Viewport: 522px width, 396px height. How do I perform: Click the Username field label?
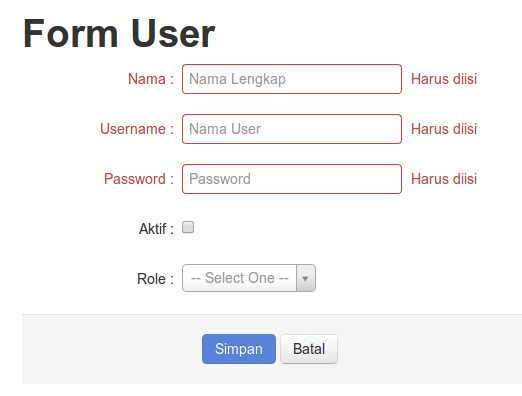[x=137, y=129]
